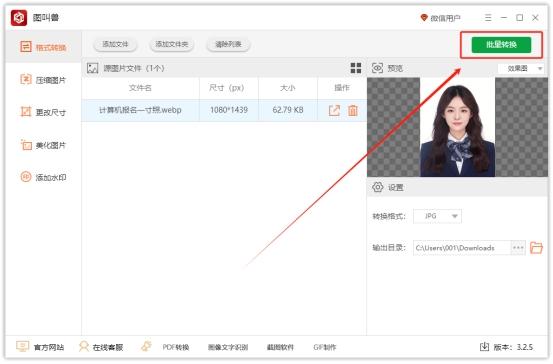Click the 清除列表 button
553x364 pixels.
click(x=228, y=44)
